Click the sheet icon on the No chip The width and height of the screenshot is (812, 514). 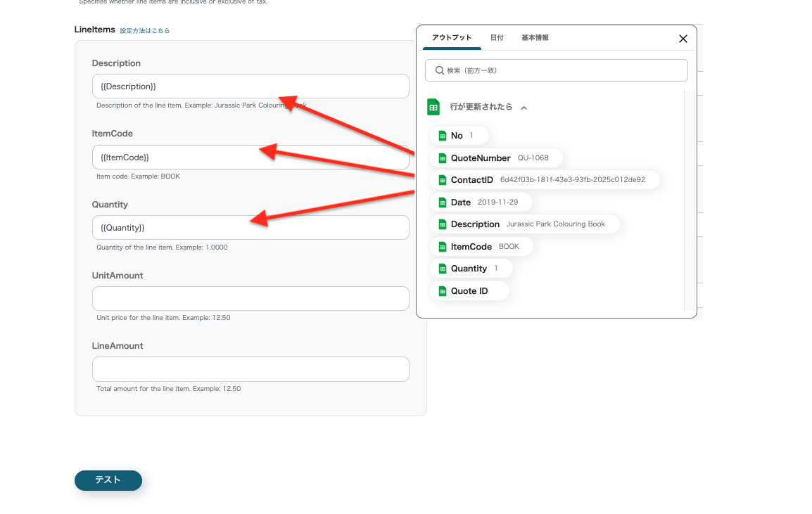tap(443, 136)
